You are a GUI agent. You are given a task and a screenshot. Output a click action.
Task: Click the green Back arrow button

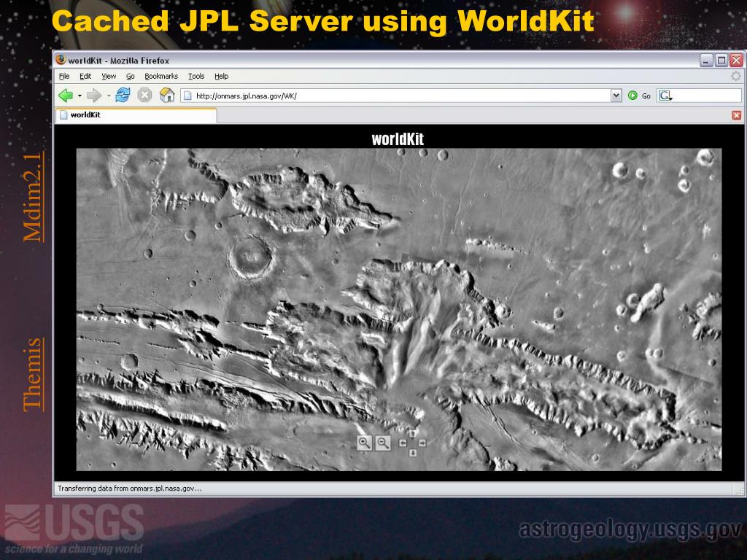tap(65, 96)
